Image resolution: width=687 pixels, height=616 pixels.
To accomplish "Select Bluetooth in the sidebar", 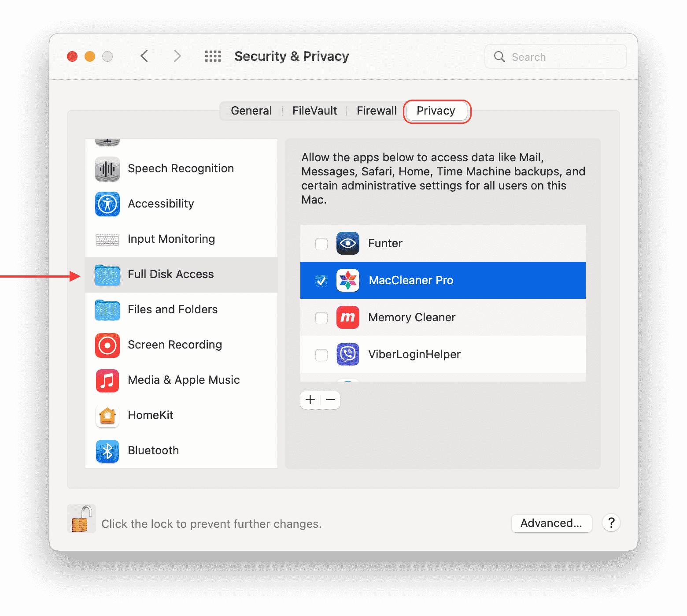I will tap(181, 451).
